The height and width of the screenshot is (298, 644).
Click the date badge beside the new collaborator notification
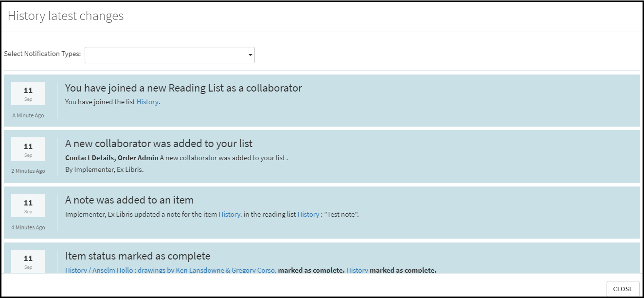[x=28, y=149]
